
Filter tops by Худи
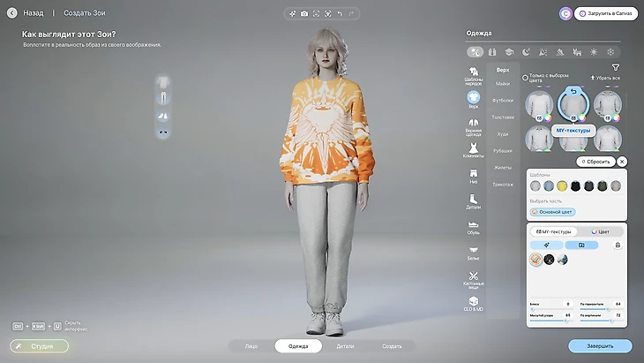(x=503, y=134)
